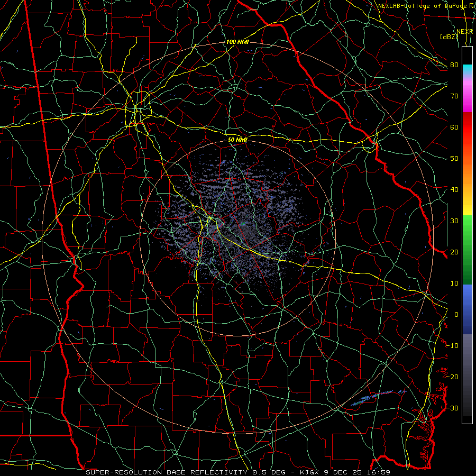This screenshot has width=476, height=476.
Task: Click the "KJGX" station identifier
Action: (x=309, y=472)
